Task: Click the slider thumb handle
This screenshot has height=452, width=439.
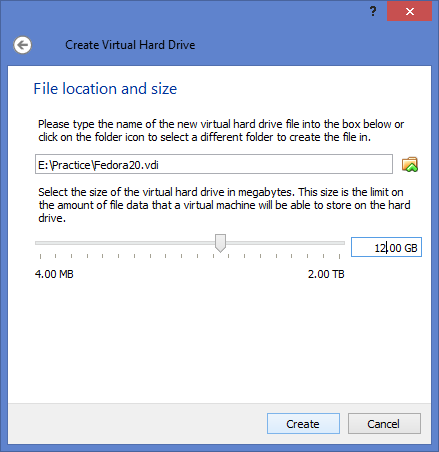Action: (220, 243)
